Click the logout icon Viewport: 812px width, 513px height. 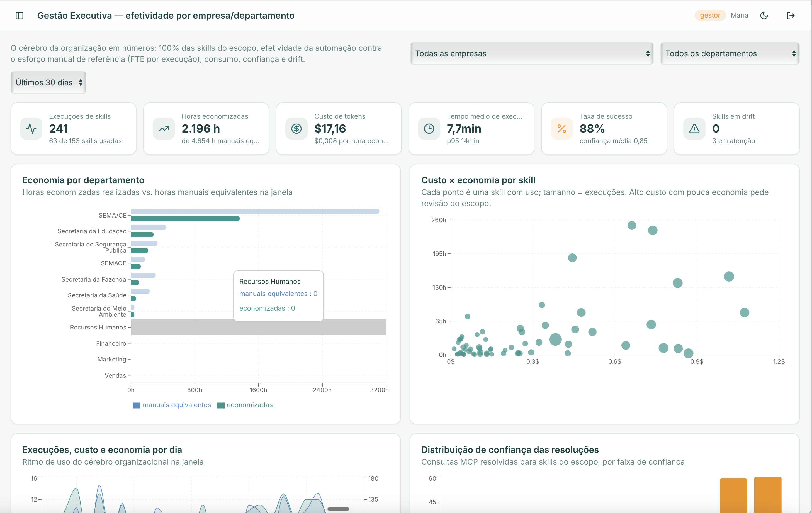click(791, 16)
